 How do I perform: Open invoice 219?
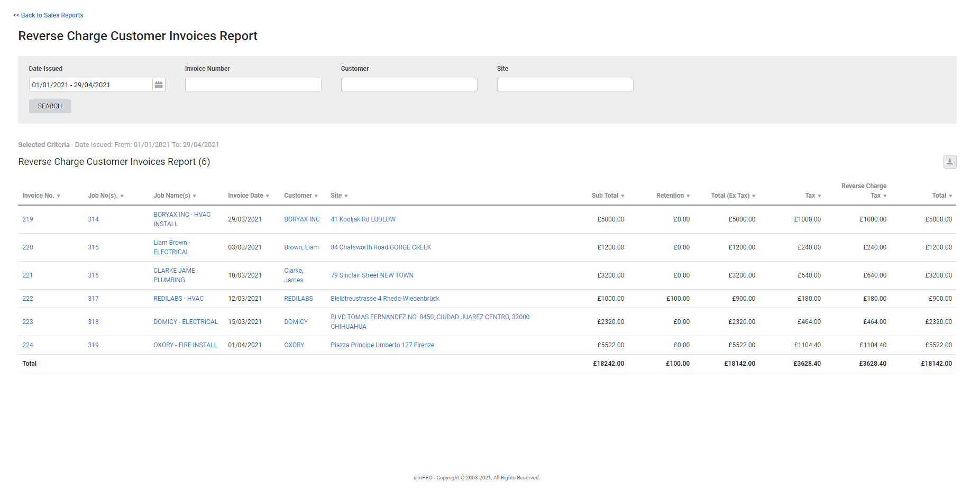(x=28, y=219)
